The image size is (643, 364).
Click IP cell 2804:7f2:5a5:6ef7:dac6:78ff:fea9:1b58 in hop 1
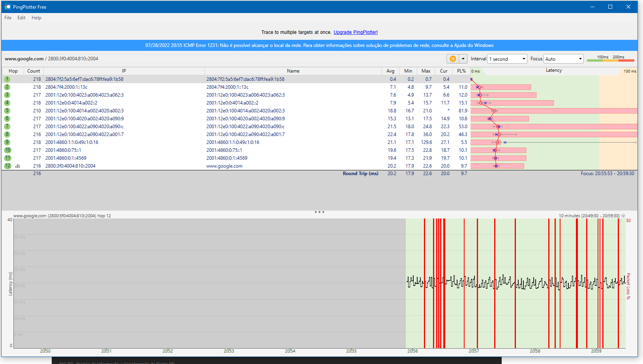point(84,79)
